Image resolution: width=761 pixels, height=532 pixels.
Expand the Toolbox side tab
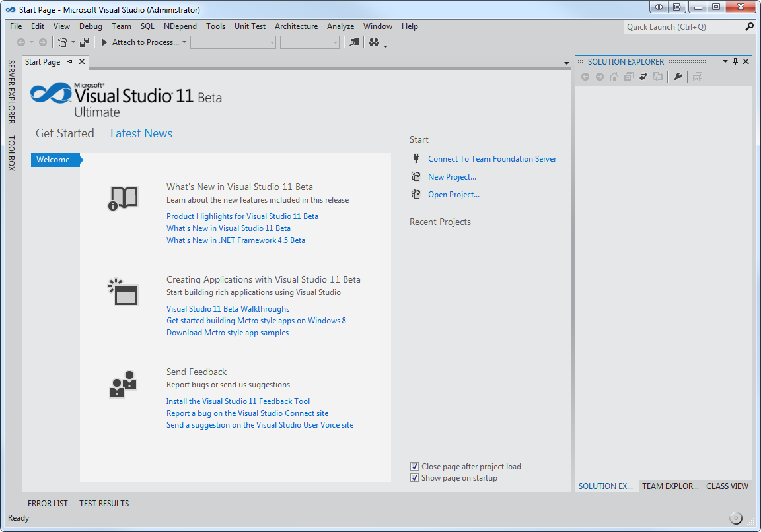click(11, 153)
